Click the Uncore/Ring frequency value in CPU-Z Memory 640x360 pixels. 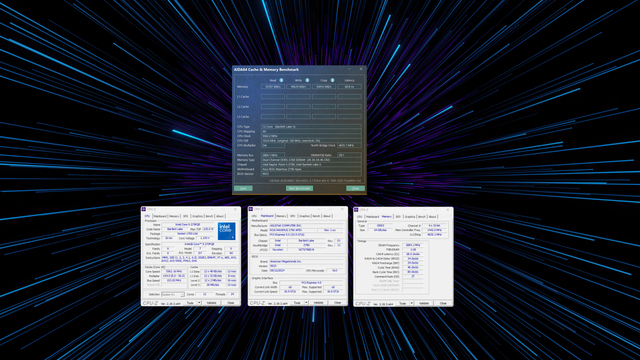434,234
